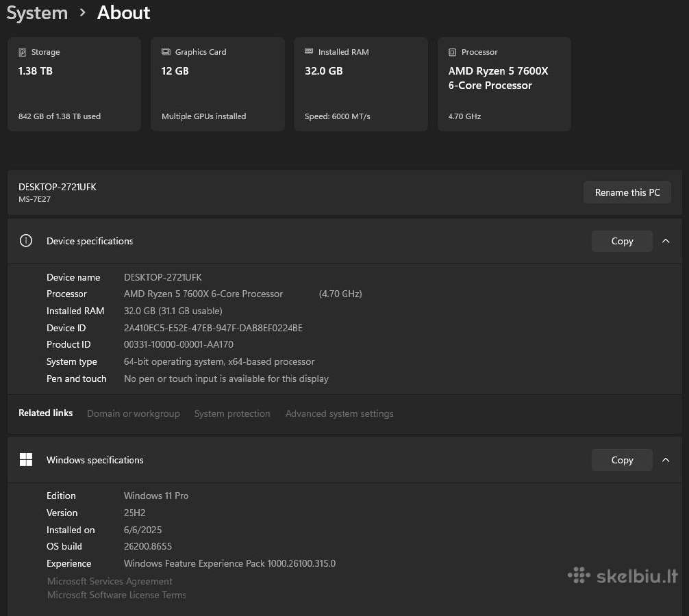Select the Device ID value 2A410EC5
The width and height of the screenshot is (689, 616).
213,328
